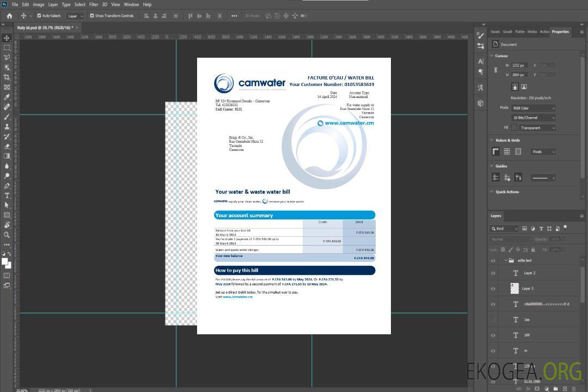Expand the Quick Actions section
The height and width of the screenshot is (392, 588).
click(492, 192)
